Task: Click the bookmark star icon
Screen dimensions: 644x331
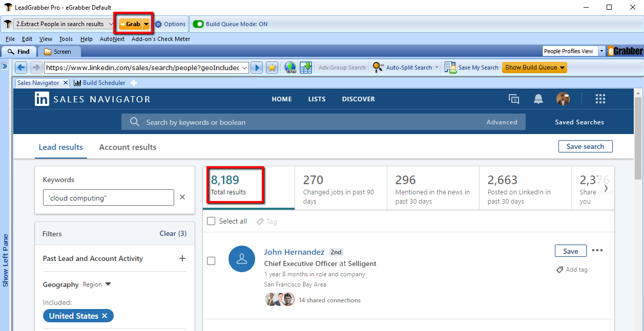Action: coord(272,68)
